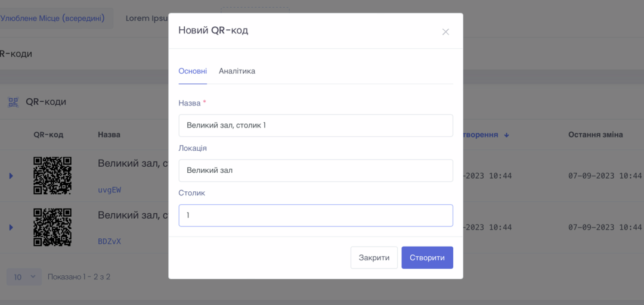Viewport: 644px width, 305px height.
Task: Click the QR-коди section icon
Action: pyautogui.click(x=14, y=102)
